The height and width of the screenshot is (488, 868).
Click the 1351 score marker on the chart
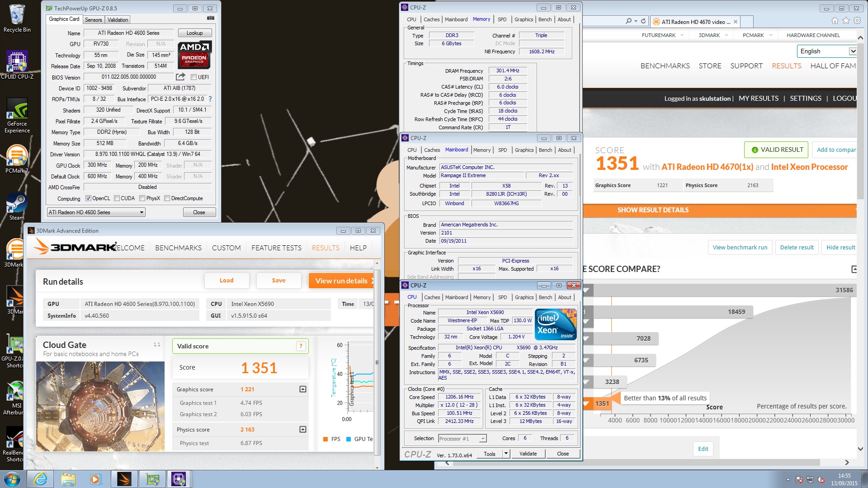pos(601,404)
